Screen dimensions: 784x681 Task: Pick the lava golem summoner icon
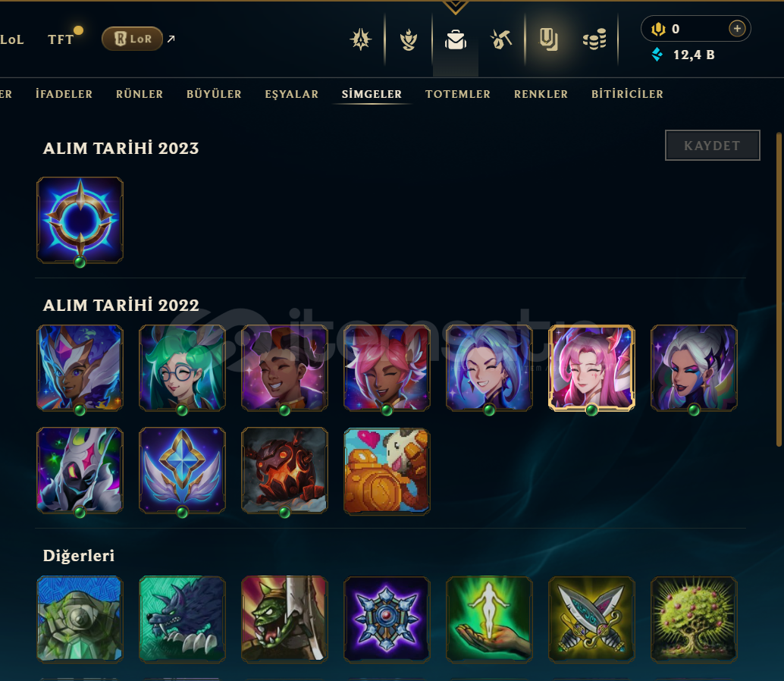(x=284, y=470)
